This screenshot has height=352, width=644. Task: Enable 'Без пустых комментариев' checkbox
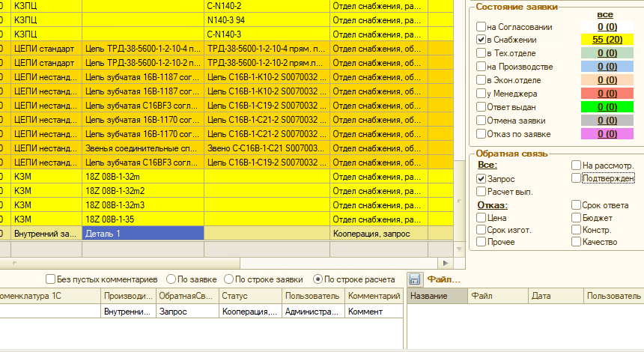50,279
